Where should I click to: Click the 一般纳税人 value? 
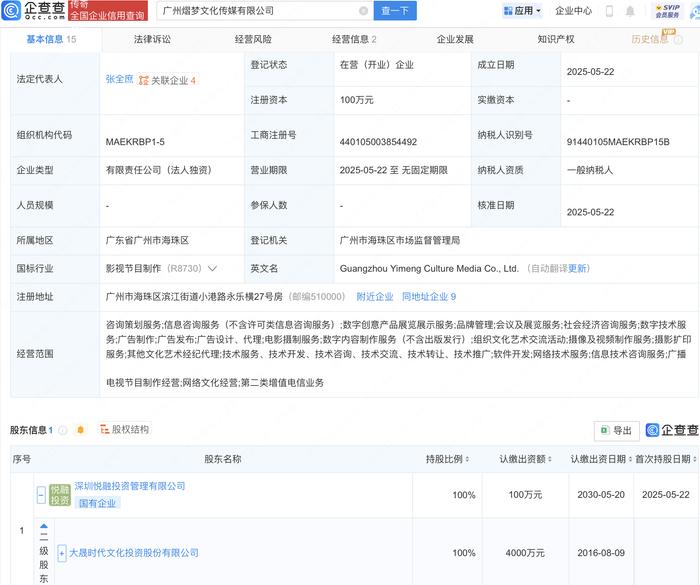click(x=590, y=170)
